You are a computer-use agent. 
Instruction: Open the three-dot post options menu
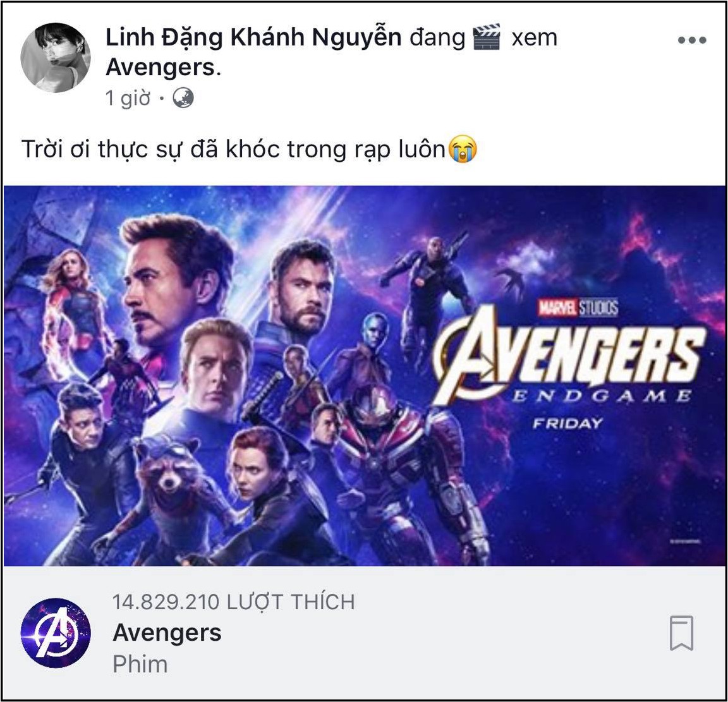[x=691, y=40]
